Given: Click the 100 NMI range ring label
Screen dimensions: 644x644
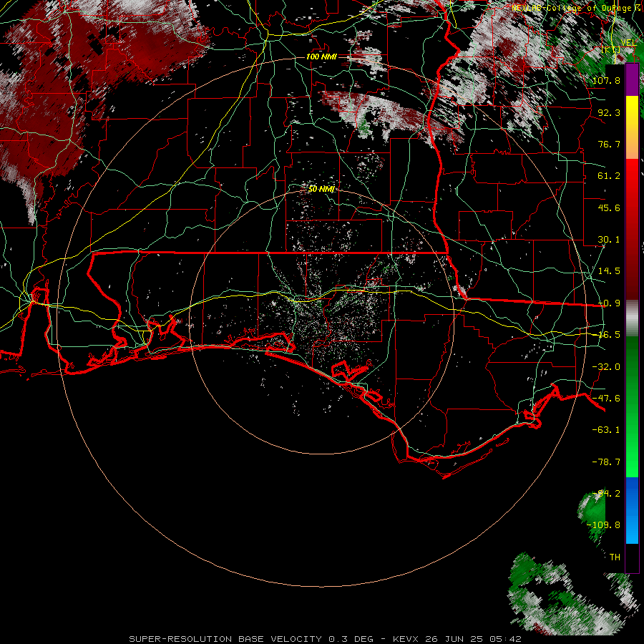Looking at the screenshot, I should pos(321,57).
